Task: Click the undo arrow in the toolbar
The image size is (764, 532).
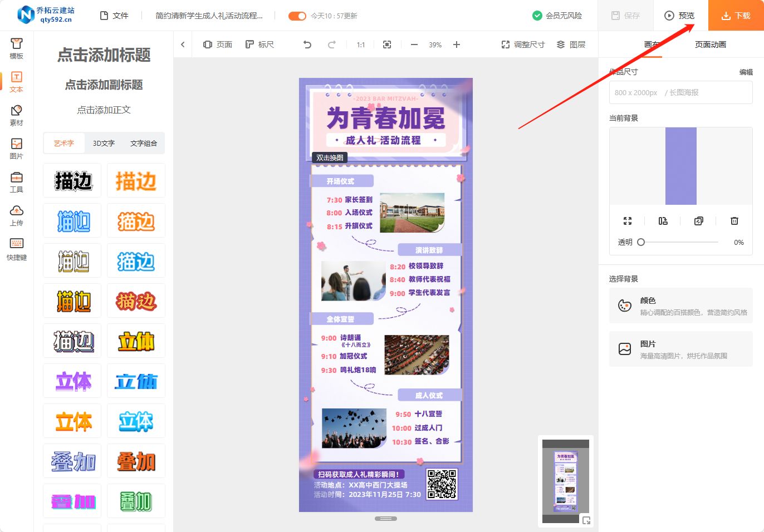Action: tap(307, 45)
